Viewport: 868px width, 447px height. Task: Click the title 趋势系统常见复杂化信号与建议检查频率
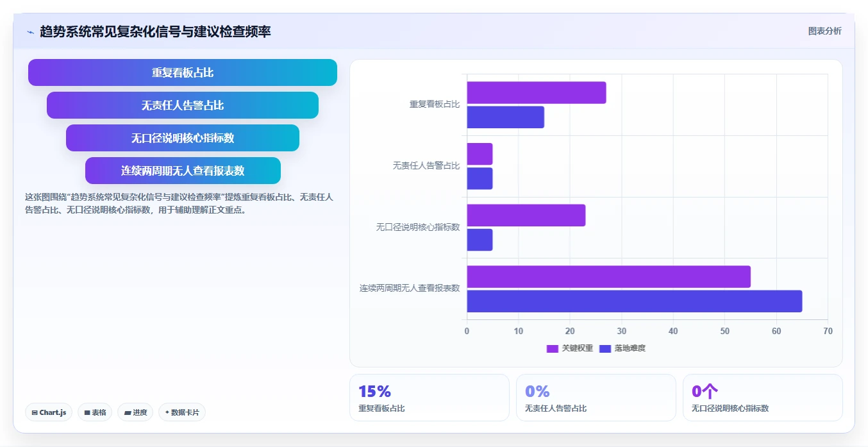pos(155,31)
